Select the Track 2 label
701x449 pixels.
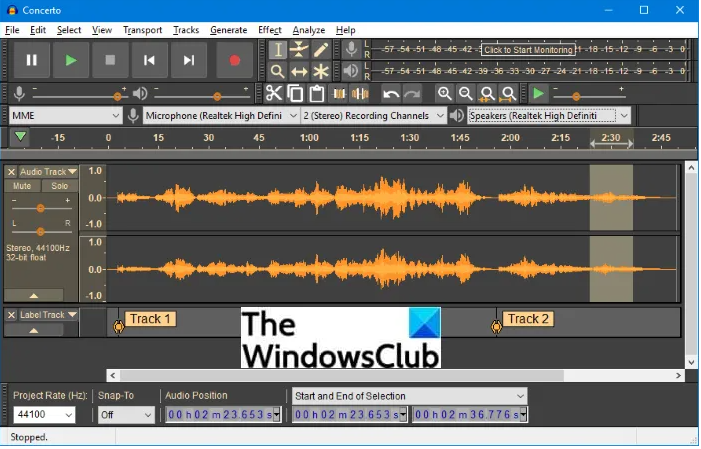click(x=528, y=319)
